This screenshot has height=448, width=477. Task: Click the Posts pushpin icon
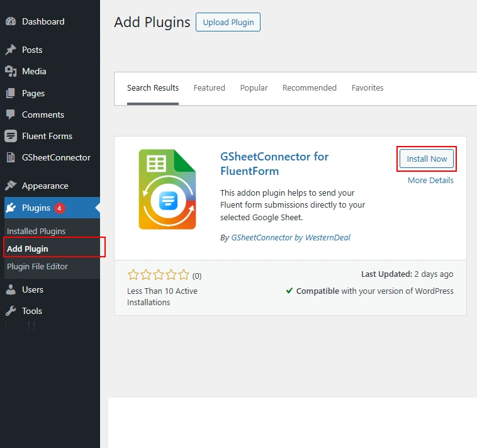(11, 50)
